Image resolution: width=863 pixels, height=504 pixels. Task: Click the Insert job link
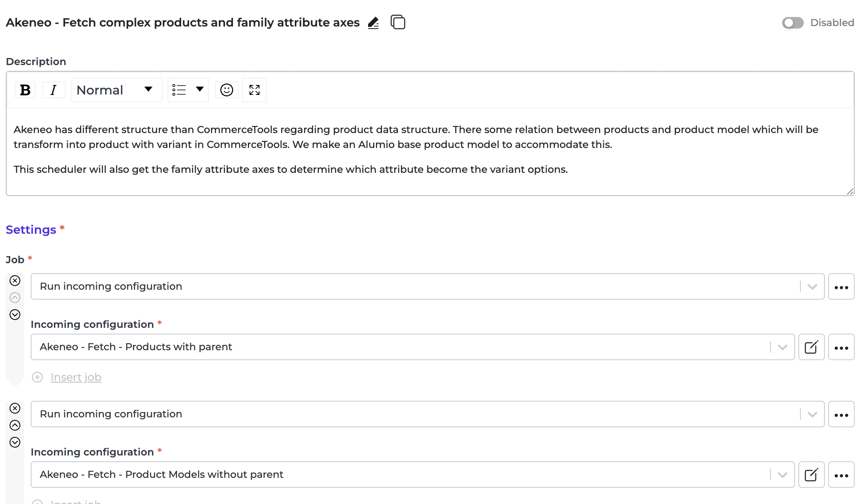(x=76, y=377)
